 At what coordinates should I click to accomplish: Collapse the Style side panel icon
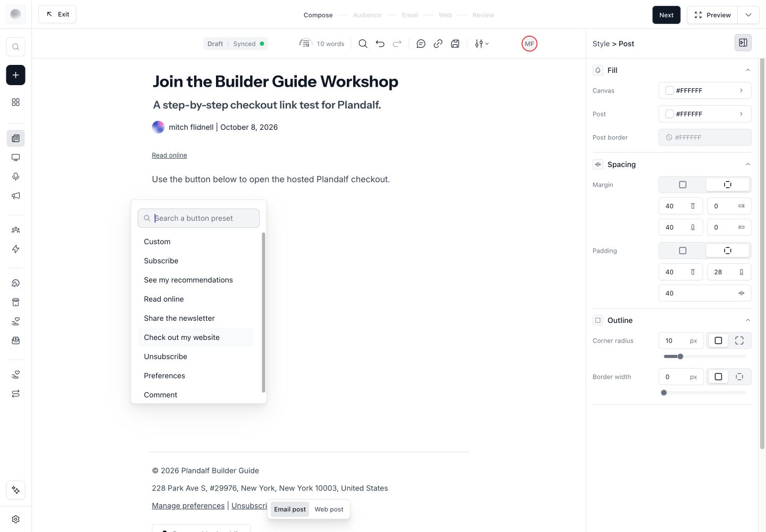pos(743,43)
